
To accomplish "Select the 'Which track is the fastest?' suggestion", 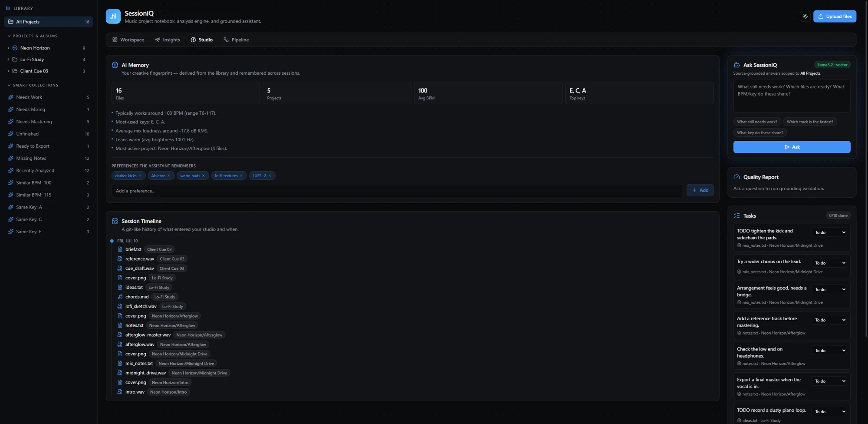I will [810, 122].
